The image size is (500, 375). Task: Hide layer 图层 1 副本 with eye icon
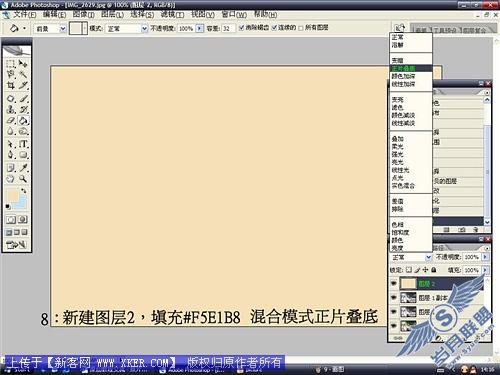click(394, 297)
